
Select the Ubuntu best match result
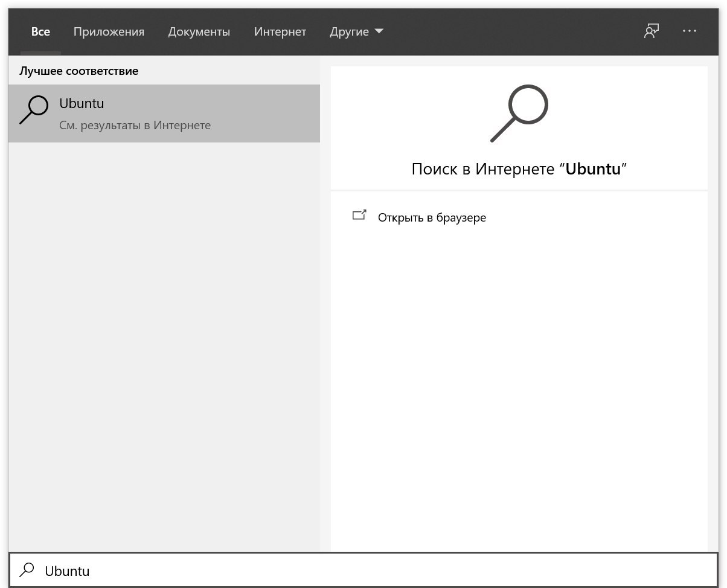(164, 113)
